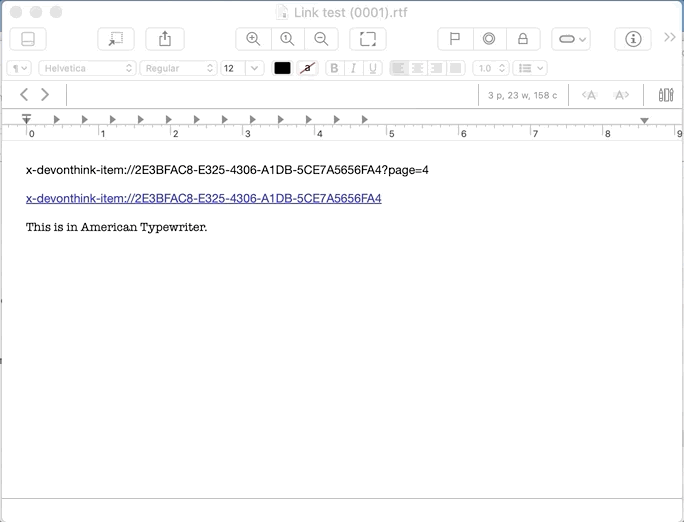The height and width of the screenshot is (522, 684).
Task: Center align the text
Action: click(417, 68)
